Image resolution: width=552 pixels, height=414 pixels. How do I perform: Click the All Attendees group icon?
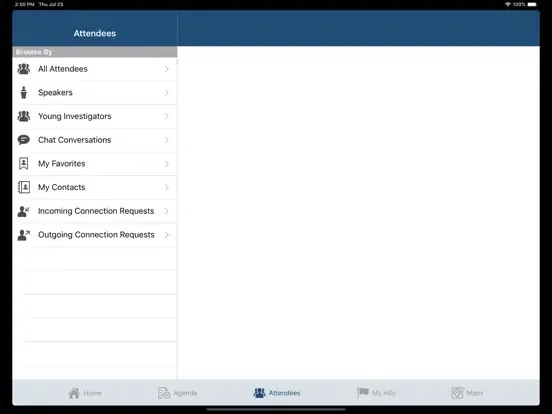click(x=24, y=69)
